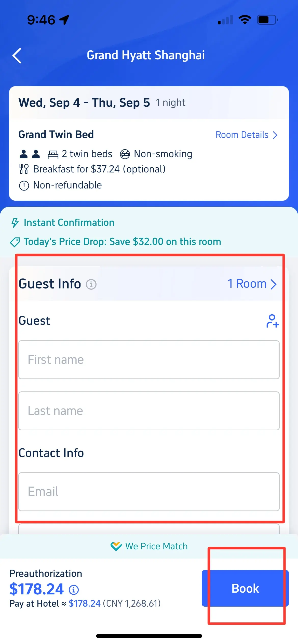Tap the breakfast utensils icon
The width and height of the screenshot is (298, 644).
[24, 169]
